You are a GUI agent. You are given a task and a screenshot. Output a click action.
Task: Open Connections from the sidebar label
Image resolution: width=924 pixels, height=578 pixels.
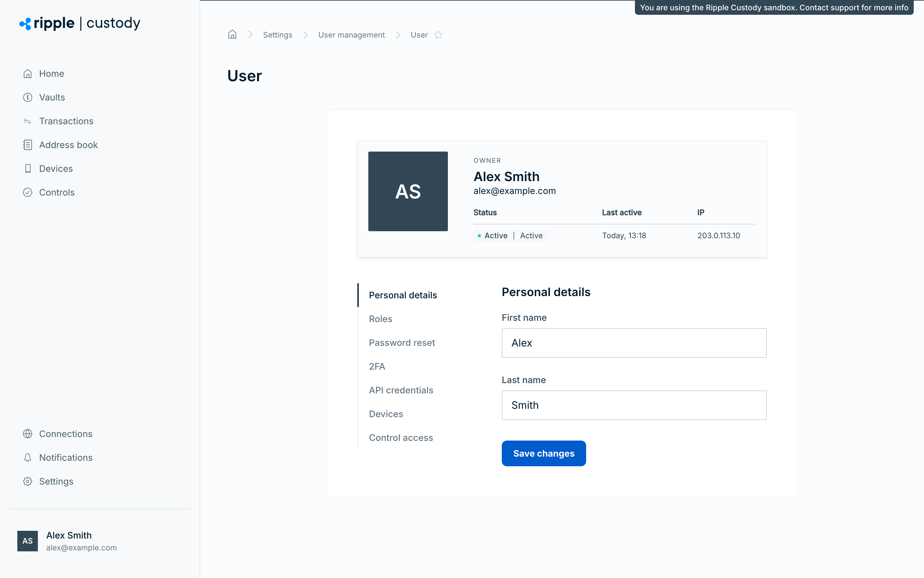click(66, 434)
